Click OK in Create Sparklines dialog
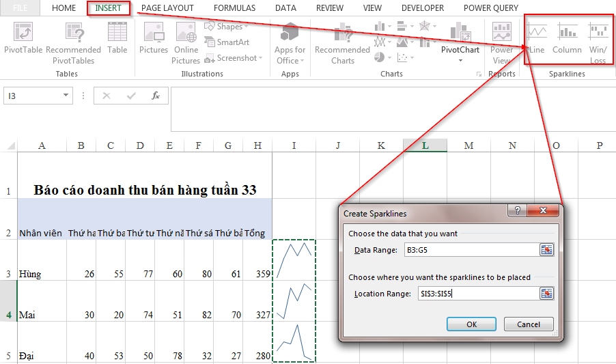The image size is (616, 364). pos(471,324)
